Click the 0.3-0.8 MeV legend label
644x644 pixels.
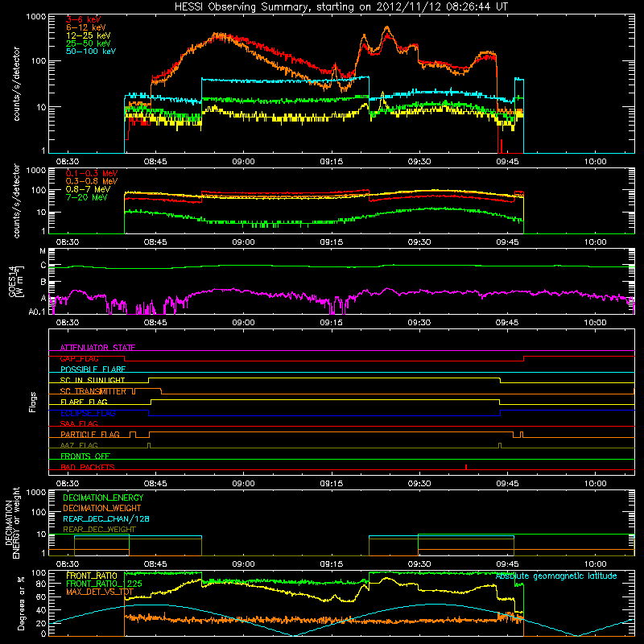pos(92,181)
